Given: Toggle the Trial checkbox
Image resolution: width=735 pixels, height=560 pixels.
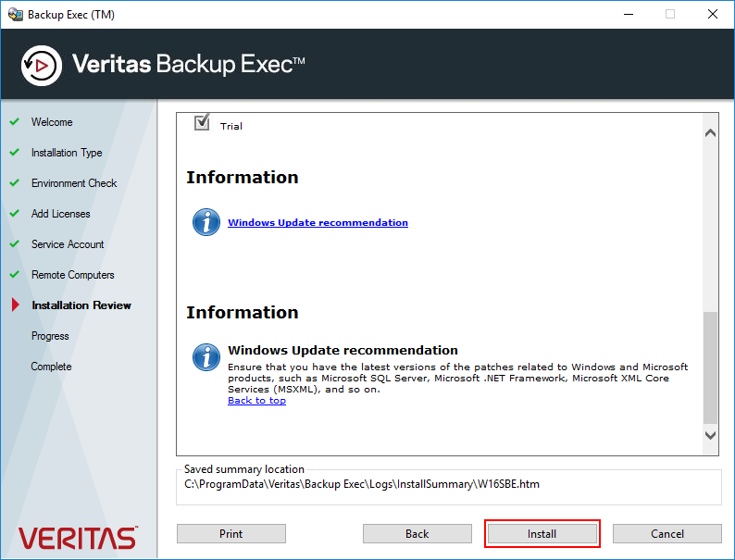Looking at the screenshot, I should [202, 123].
